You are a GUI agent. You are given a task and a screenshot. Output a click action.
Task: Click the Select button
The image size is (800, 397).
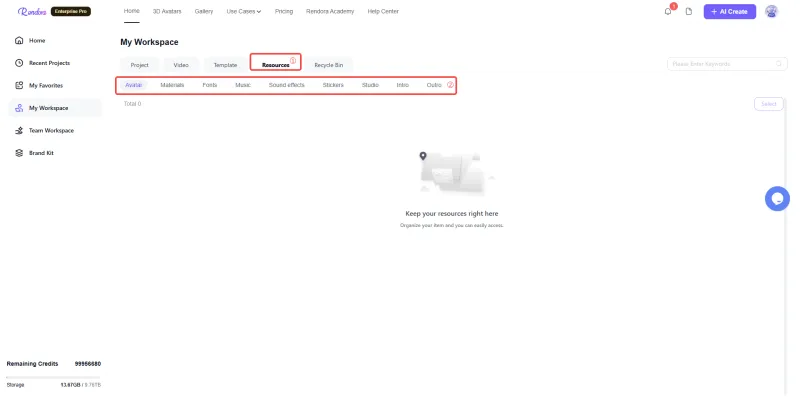point(768,104)
